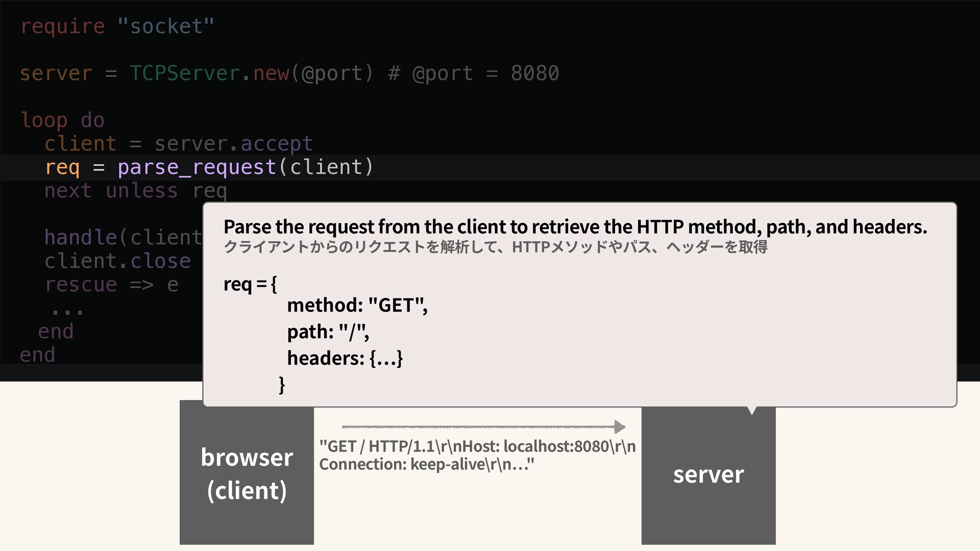Click the highlighted parse_request(client) line
Viewport: 980px width, 551px height.
click(209, 167)
